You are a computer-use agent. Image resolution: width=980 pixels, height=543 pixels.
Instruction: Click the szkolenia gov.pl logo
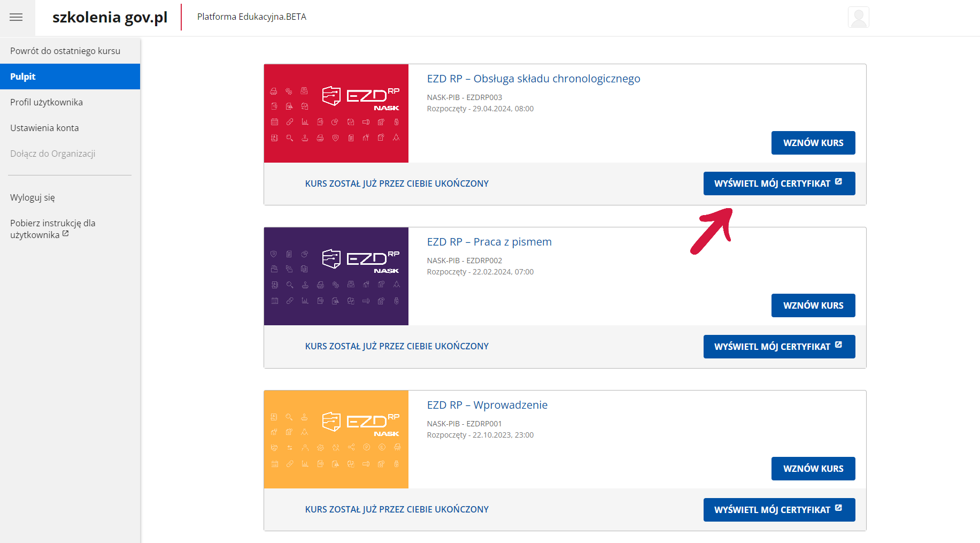tap(110, 17)
